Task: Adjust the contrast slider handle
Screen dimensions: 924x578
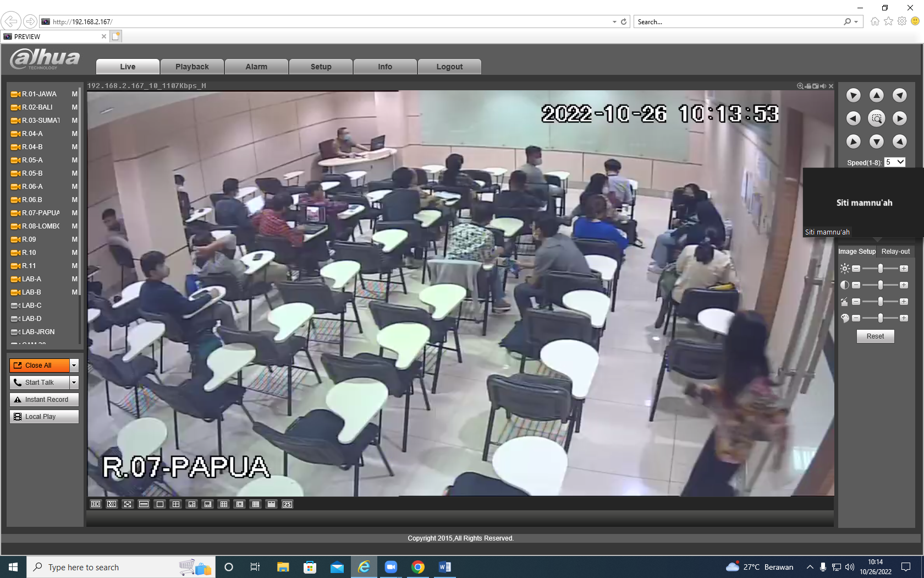Action: pyautogui.click(x=881, y=285)
